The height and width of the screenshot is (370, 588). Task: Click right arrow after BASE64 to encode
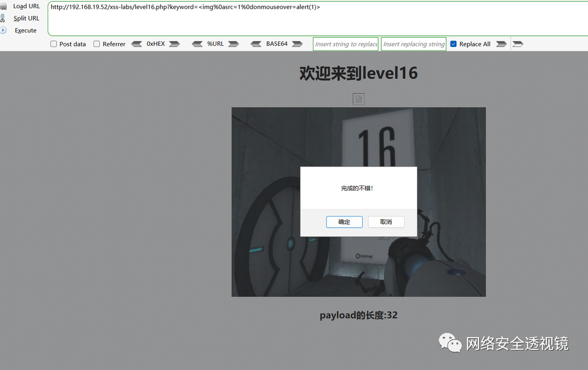(x=298, y=44)
